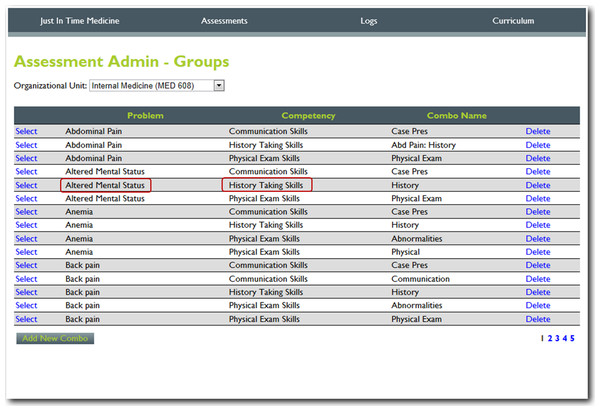The height and width of the screenshot is (411, 600).
Task: Go to page 4 of results
Action: pyautogui.click(x=565, y=338)
